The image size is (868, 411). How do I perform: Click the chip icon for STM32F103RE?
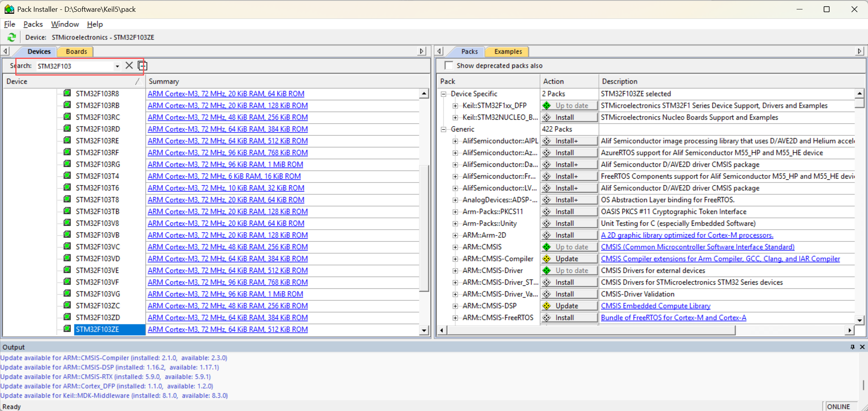click(67, 140)
